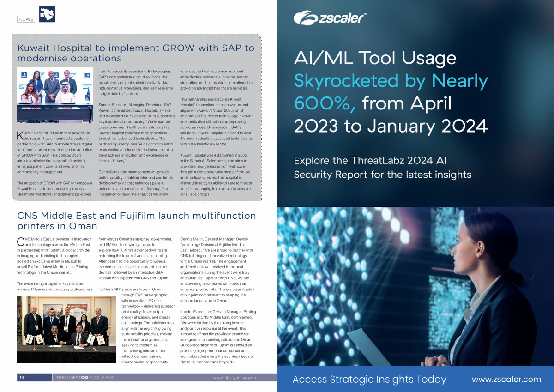View the CNS and Fujifilm group photo
The width and height of the screenshot is (554, 392).
(x=66, y=330)
